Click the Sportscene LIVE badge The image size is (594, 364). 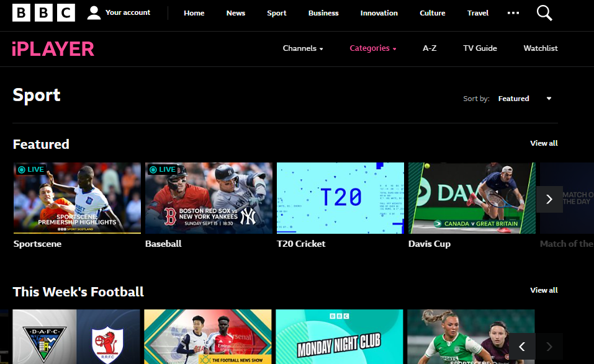pos(32,169)
